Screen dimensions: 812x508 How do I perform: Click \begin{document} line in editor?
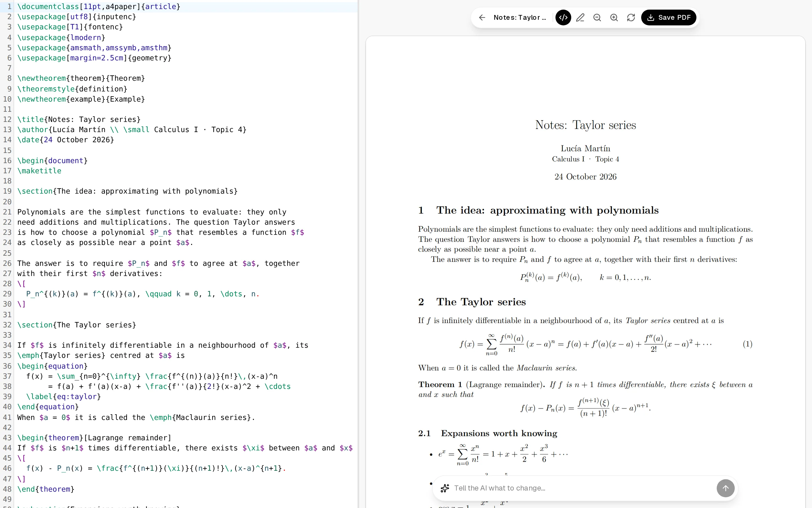click(52, 161)
